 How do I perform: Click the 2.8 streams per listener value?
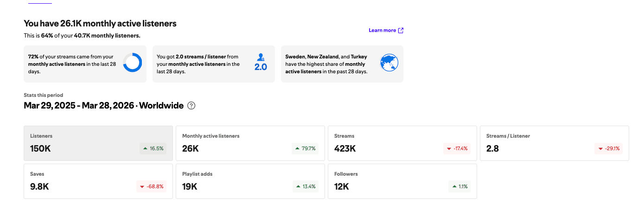click(492, 148)
